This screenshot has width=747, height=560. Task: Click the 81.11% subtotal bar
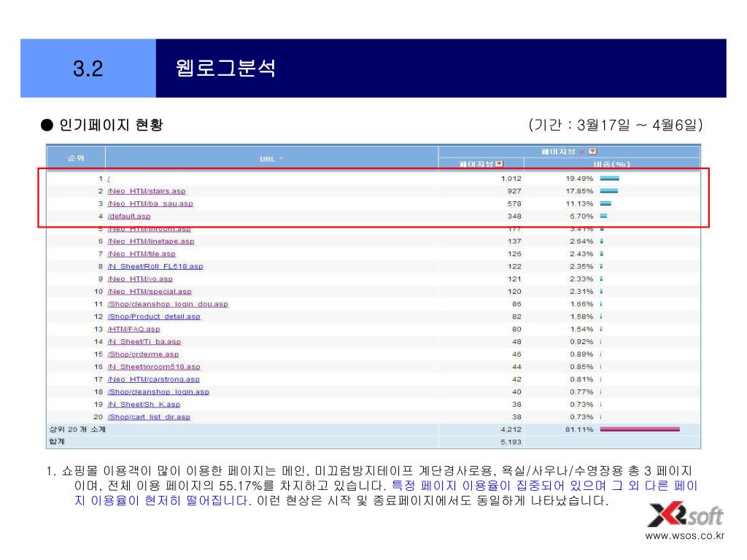[640, 429]
